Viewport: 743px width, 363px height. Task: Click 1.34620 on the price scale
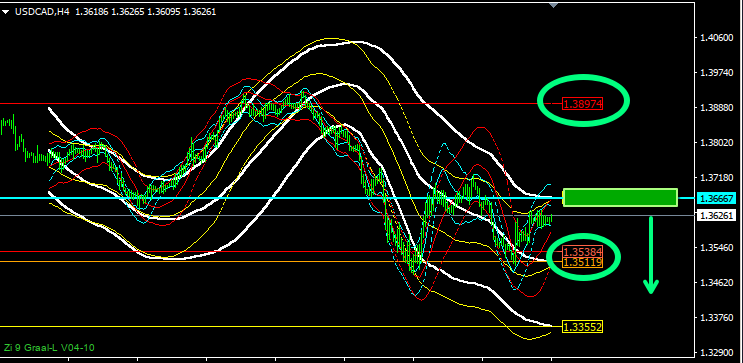tap(717, 283)
